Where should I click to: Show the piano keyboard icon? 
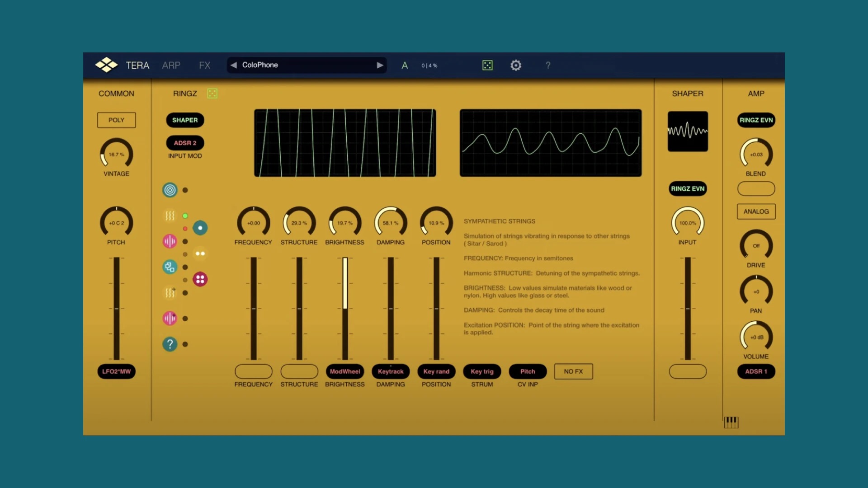point(731,422)
